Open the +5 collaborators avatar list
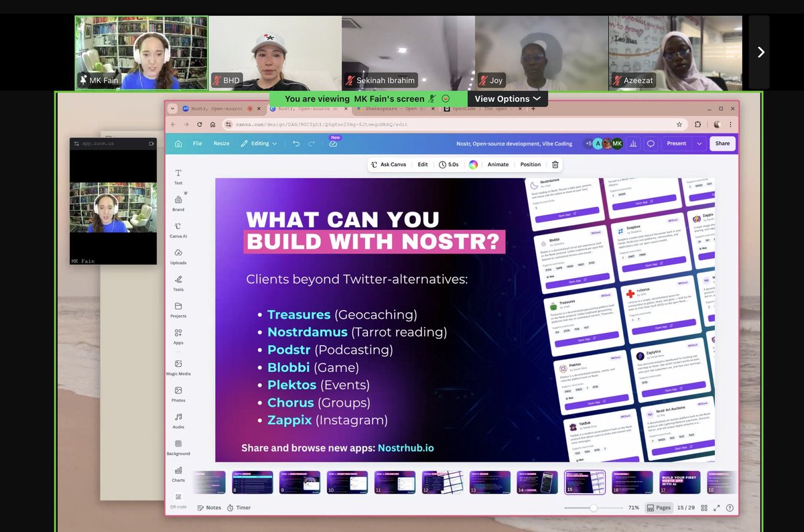Viewport: 804px width, 532px height. [588, 143]
